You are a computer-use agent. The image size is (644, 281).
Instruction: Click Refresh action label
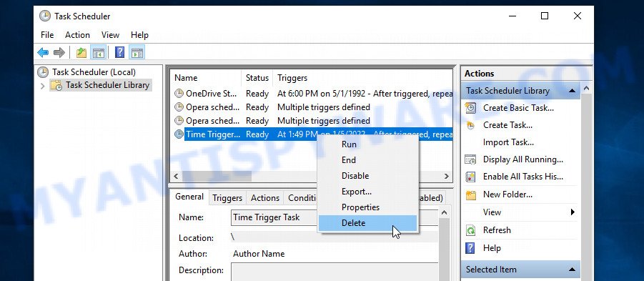coord(497,230)
